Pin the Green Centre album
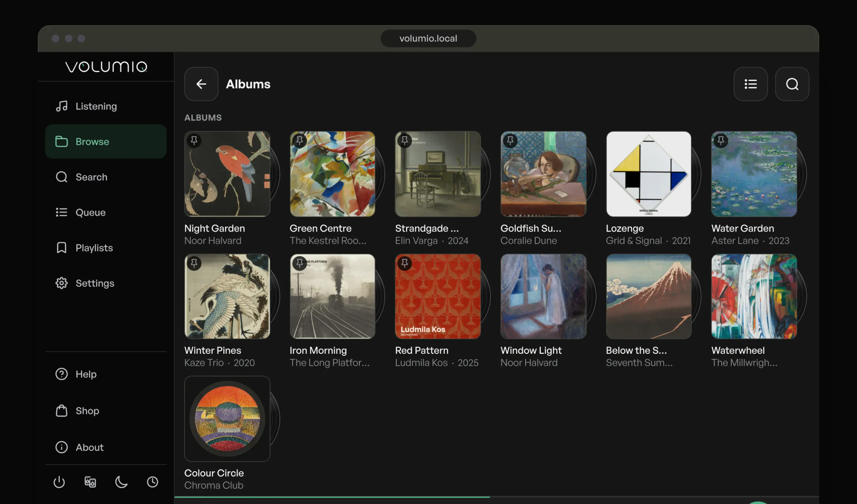The width and height of the screenshot is (857, 504). 300,140
